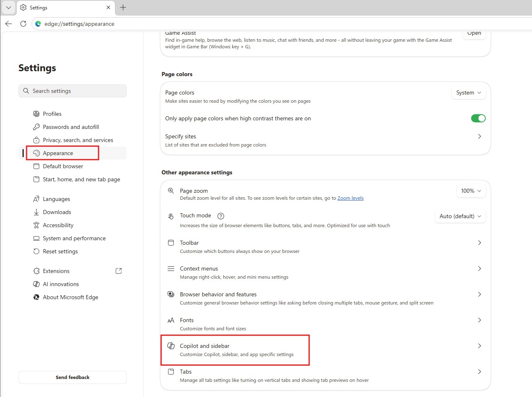Click the browser back arrow icon
The height and width of the screenshot is (397, 532).
[8, 24]
